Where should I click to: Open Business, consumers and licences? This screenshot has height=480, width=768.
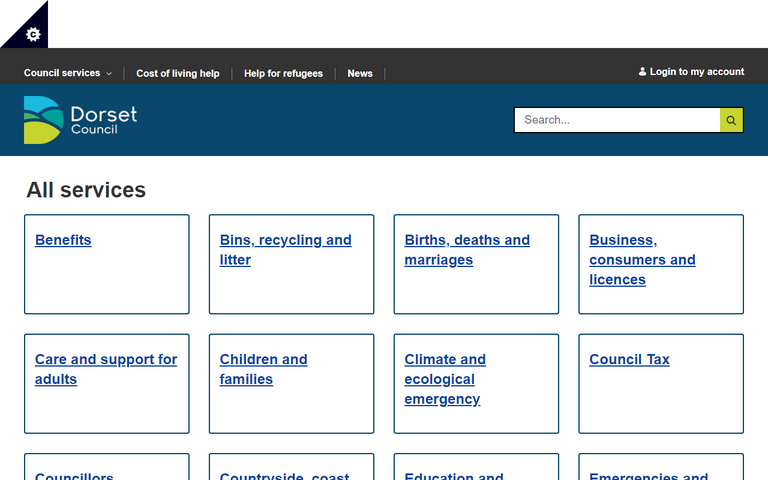click(641, 260)
